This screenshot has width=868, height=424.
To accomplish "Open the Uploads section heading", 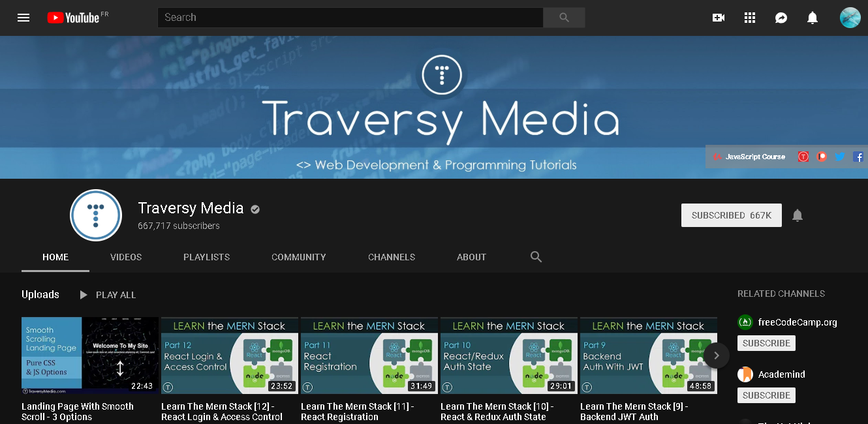I will tap(40, 295).
